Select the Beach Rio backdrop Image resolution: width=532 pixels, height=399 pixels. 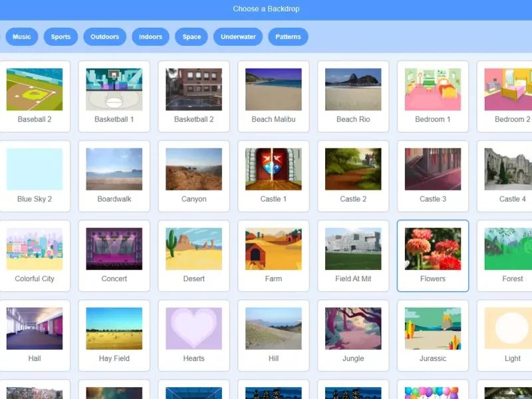(x=353, y=96)
